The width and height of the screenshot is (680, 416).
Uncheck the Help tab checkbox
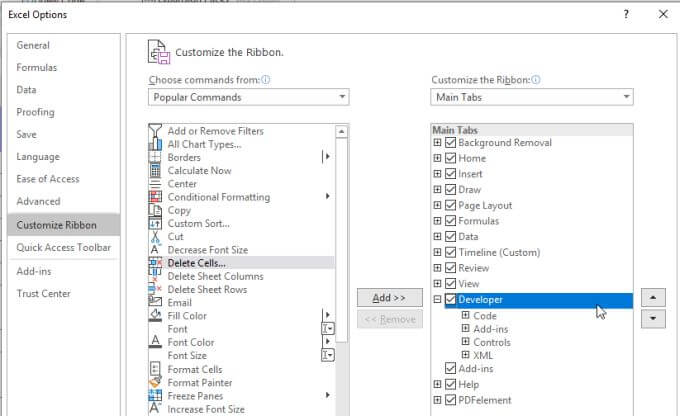pyautogui.click(x=451, y=384)
